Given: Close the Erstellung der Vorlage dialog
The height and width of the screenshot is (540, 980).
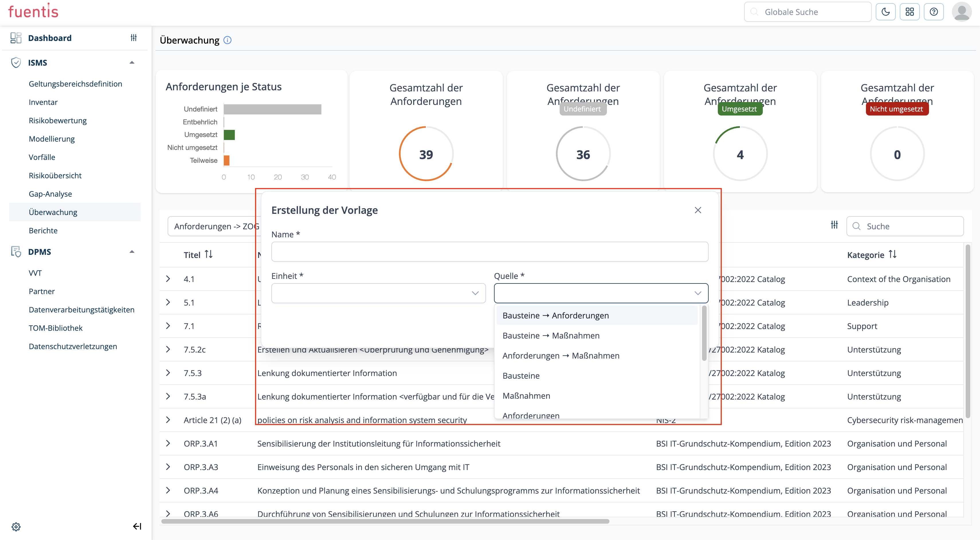Looking at the screenshot, I should point(698,210).
